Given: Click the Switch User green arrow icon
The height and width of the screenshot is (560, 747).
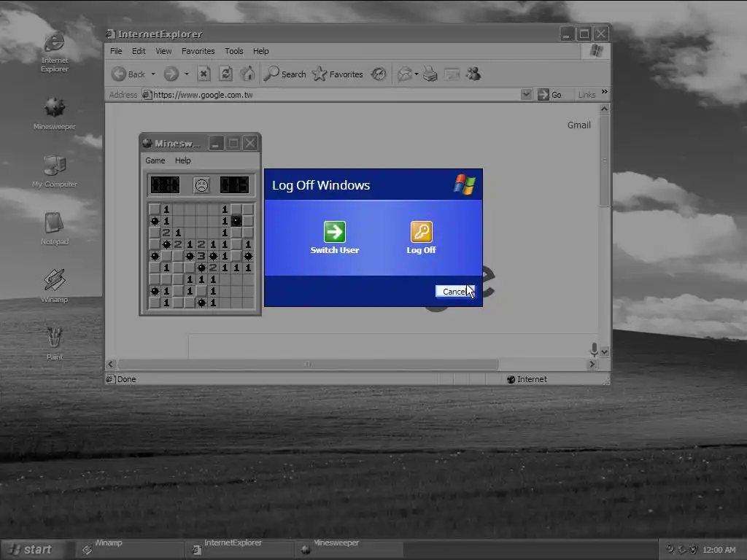Looking at the screenshot, I should [x=334, y=232].
